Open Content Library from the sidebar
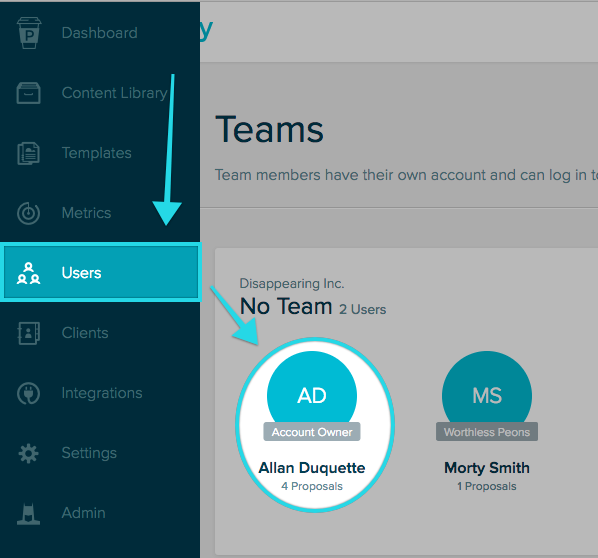Viewport: 598px width, 558px height. 114,93
